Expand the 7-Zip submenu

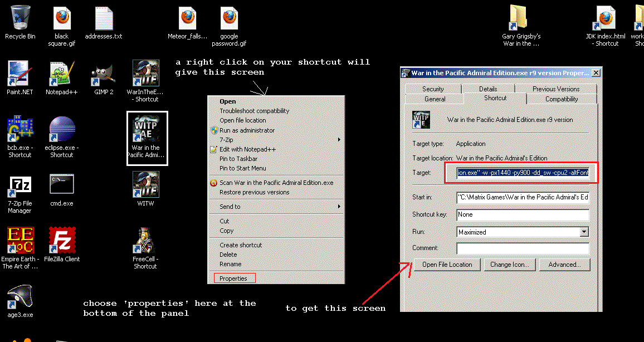point(276,140)
